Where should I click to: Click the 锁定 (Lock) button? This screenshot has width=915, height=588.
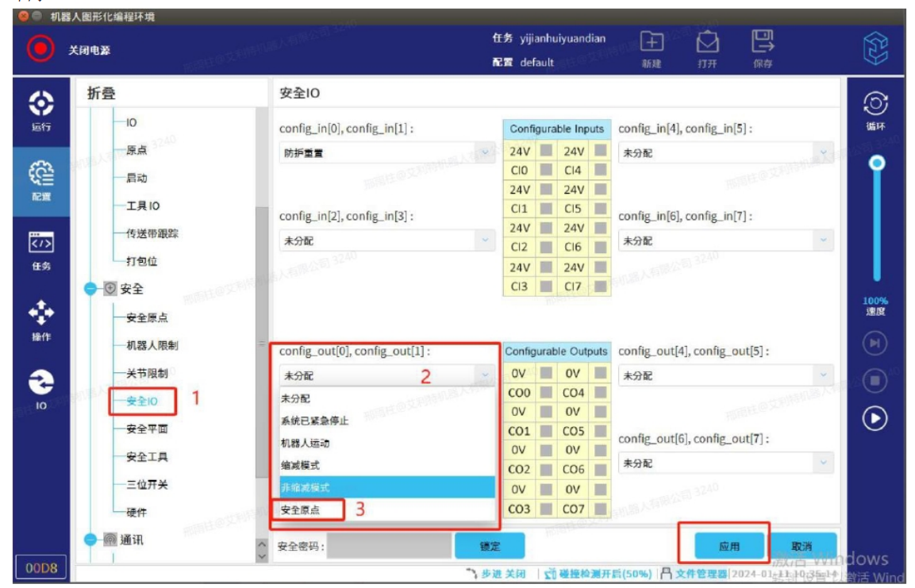click(x=490, y=547)
